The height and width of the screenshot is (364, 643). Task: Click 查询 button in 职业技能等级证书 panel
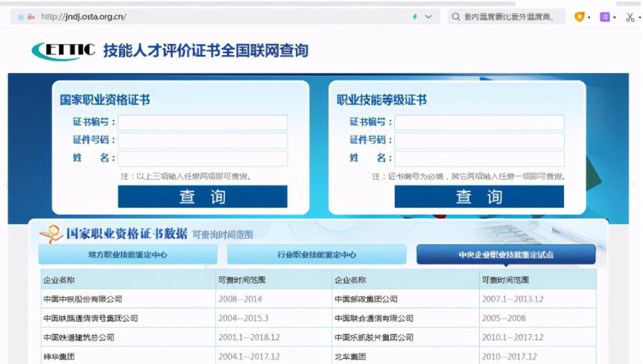(x=479, y=197)
